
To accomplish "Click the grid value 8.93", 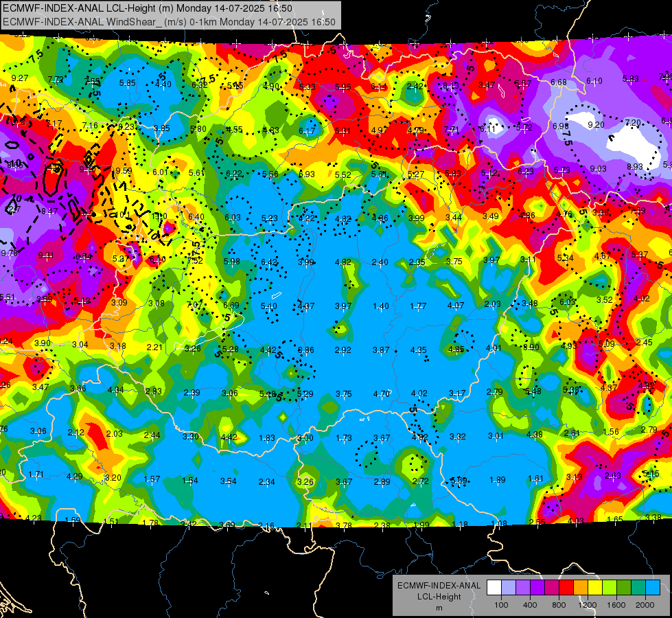I will point(635,167).
